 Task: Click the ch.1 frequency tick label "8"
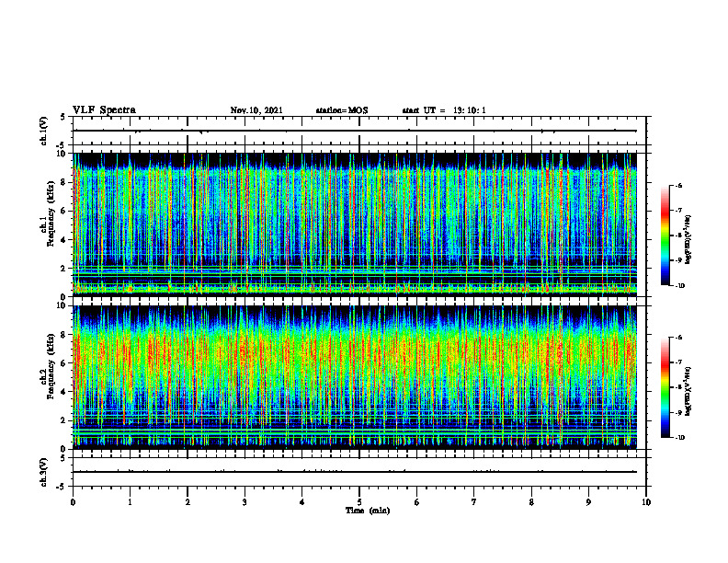64,182
